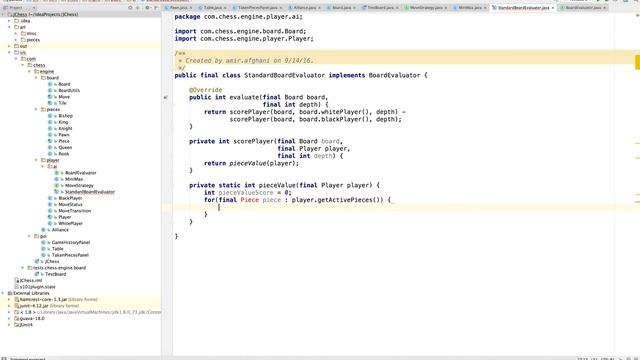
Task: Collapse the engine package
Action: pyautogui.click(x=29, y=71)
